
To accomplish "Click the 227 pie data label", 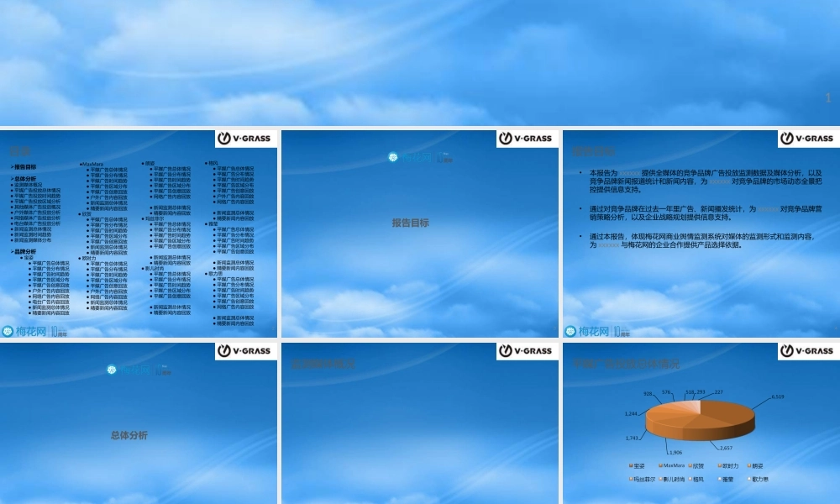I will pyautogui.click(x=718, y=392).
